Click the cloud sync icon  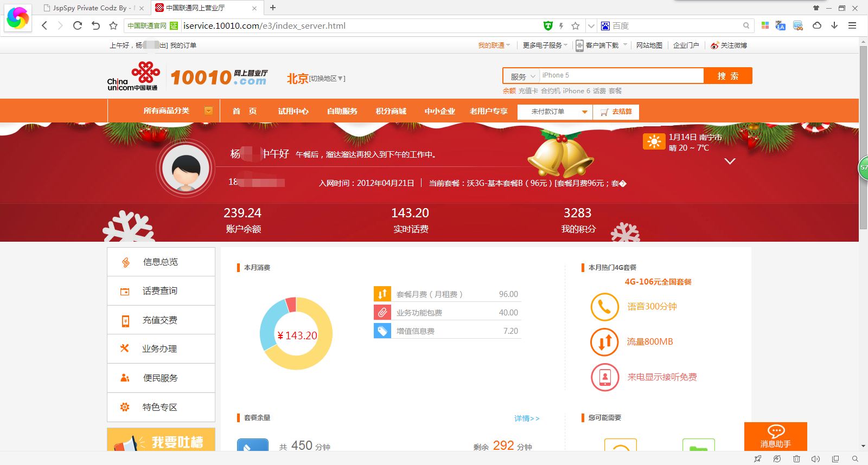point(817,25)
